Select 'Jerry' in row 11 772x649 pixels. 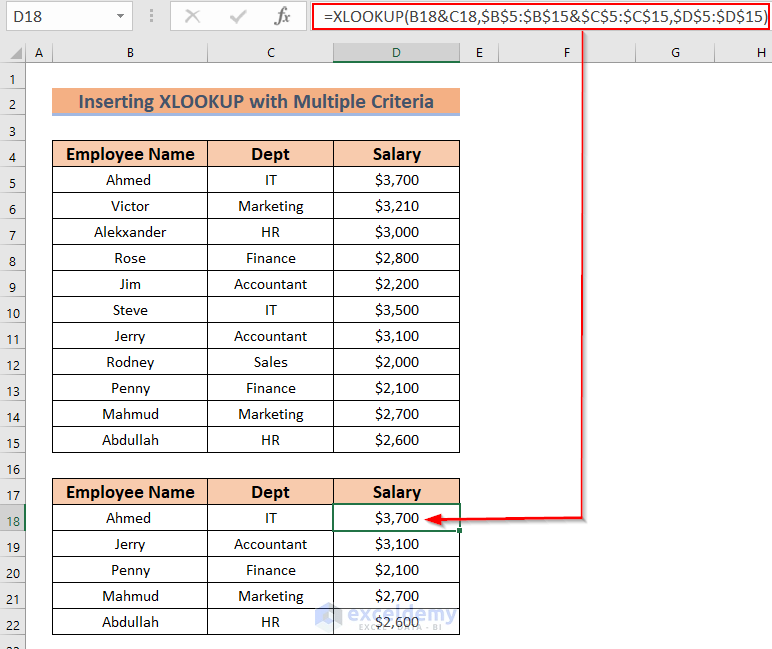coord(130,336)
